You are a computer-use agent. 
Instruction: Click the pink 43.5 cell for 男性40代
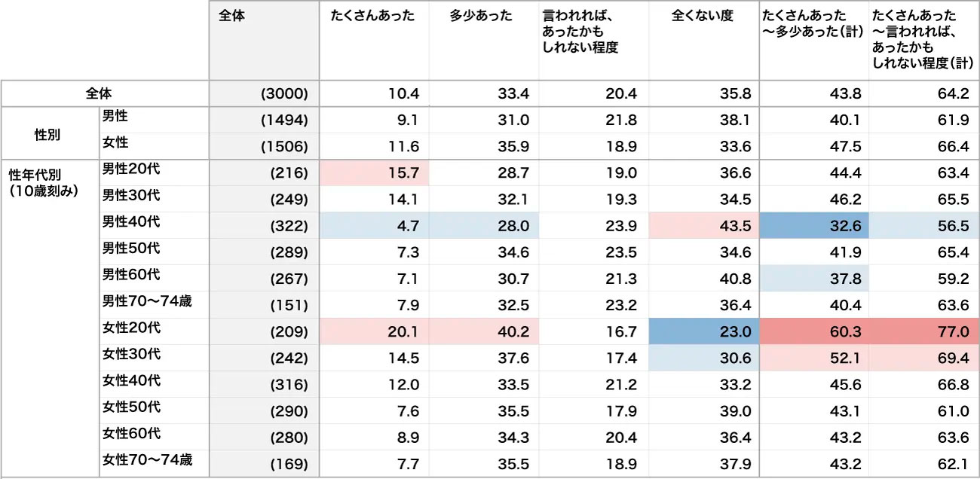704,226
